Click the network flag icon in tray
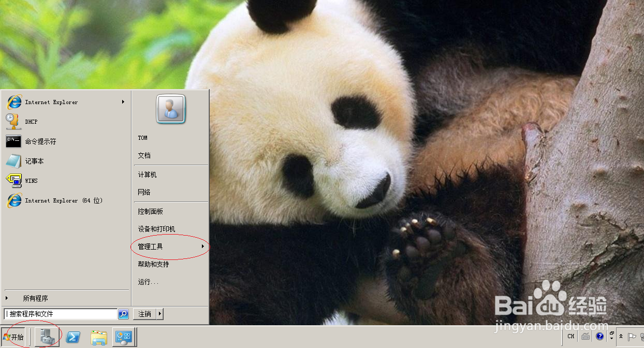The width and height of the screenshot is (644, 348). [633, 336]
